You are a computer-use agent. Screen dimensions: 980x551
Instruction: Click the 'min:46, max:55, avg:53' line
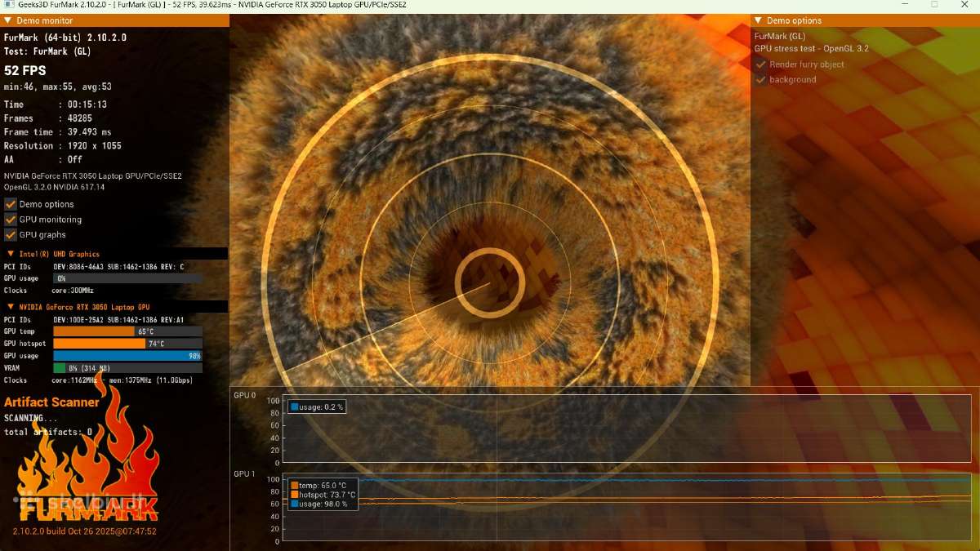point(58,87)
